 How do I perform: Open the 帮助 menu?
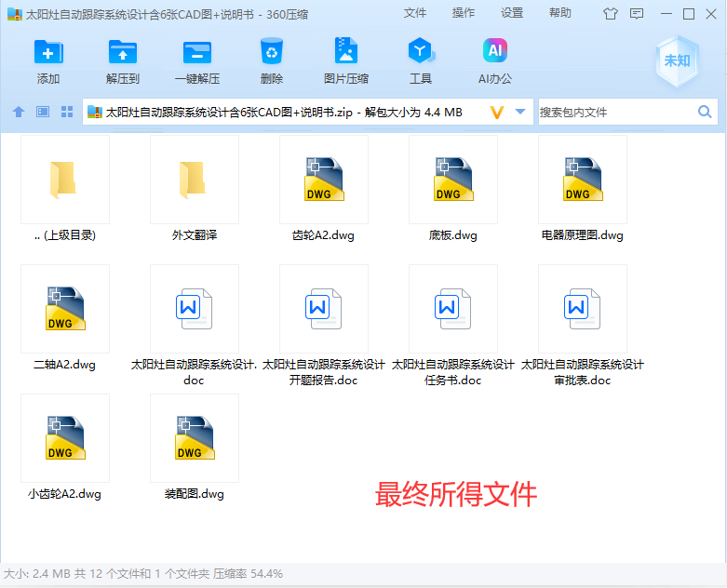[x=560, y=13]
